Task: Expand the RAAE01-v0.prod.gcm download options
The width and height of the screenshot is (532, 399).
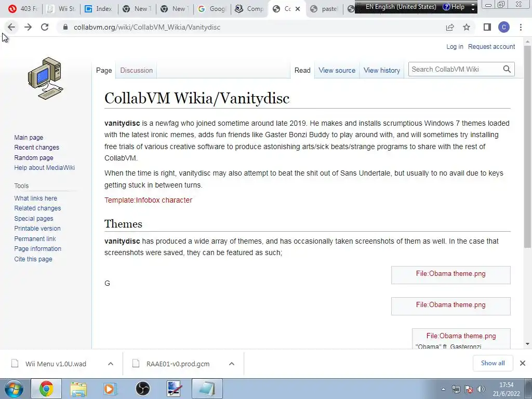Action: pyautogui.click(x=232, y=364)
